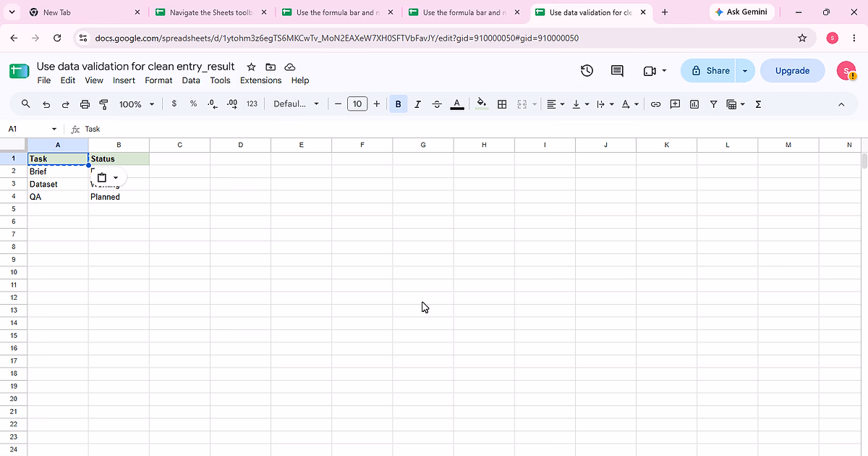Select the cell containing Planned

(x=119, y=197)
